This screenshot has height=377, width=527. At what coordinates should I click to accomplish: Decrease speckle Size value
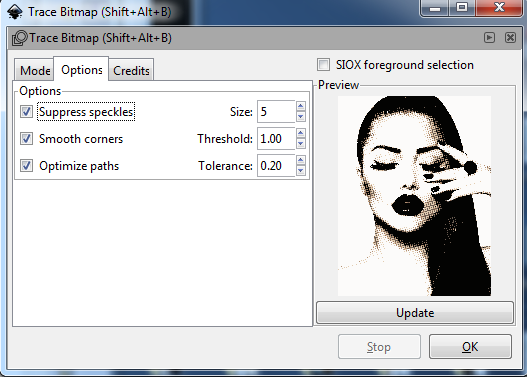point(300,117)
